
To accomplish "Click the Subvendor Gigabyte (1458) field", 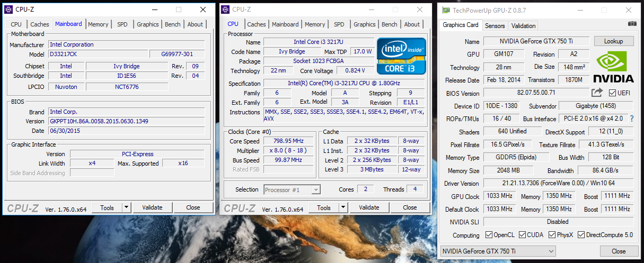I will (596, 106).
